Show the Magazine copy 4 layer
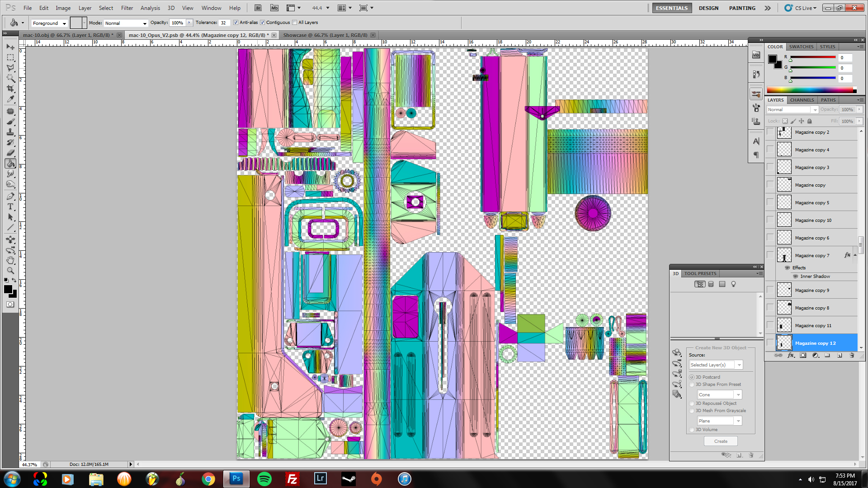868x488 pixels. click(770, 150)
